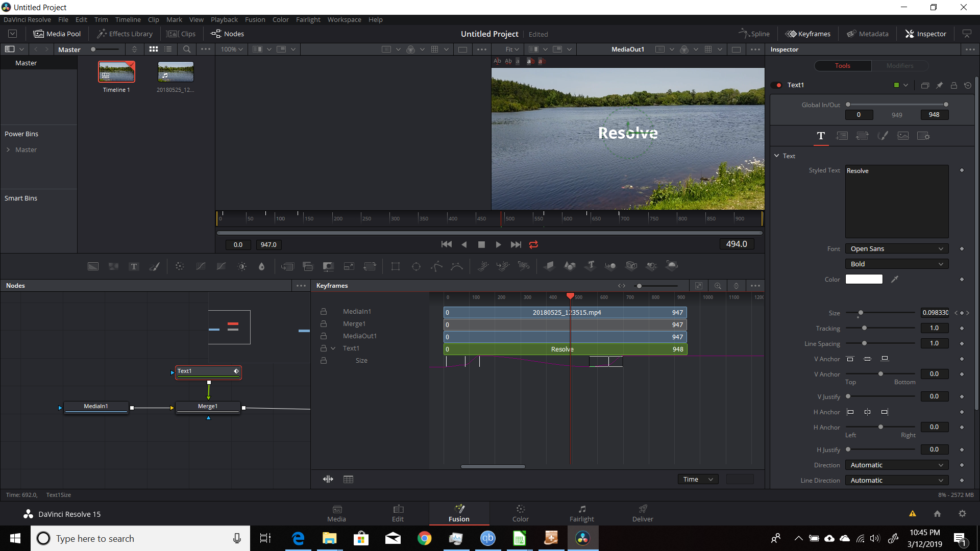
Task: Select the Text1 node
Action: tap(208, 372)
